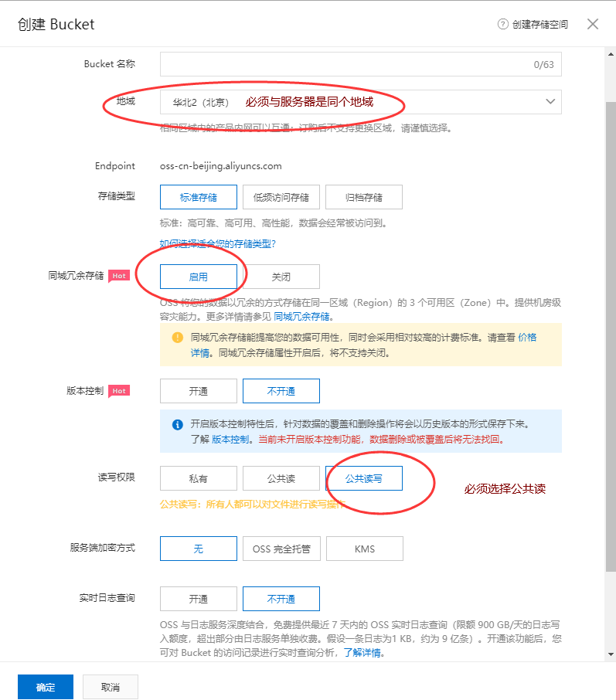This screenshot has height=700, width=616.
Task: Open 如何选择适合您的存储类型 link
Action: [x=218, y=243]
